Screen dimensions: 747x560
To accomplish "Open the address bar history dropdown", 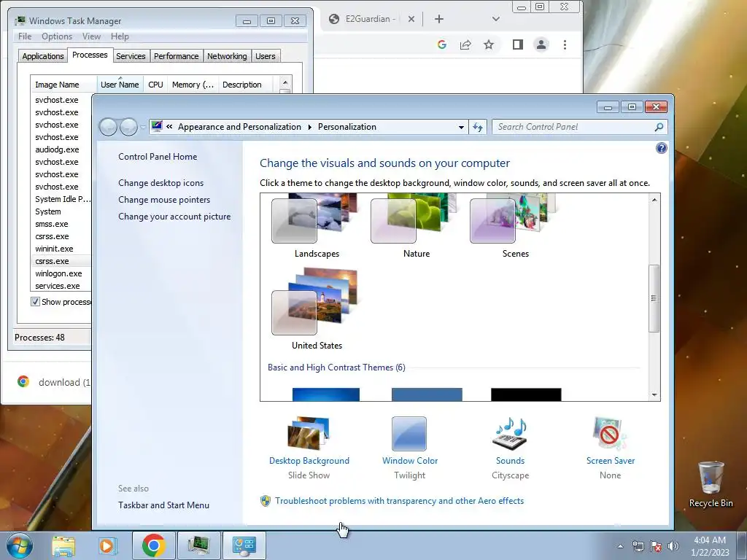I will coord(461,127).
